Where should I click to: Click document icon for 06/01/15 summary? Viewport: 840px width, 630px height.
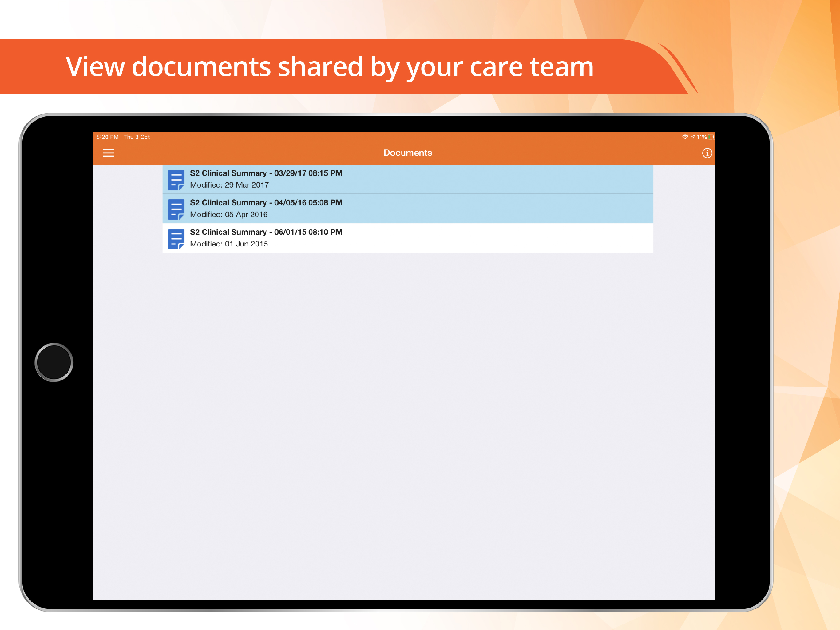pos(176,239)
